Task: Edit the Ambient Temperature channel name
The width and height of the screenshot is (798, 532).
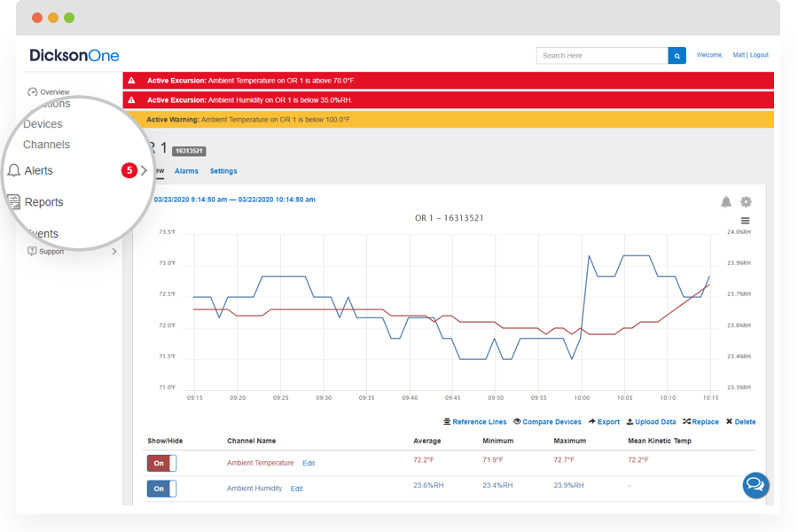Action: (309, 464)
